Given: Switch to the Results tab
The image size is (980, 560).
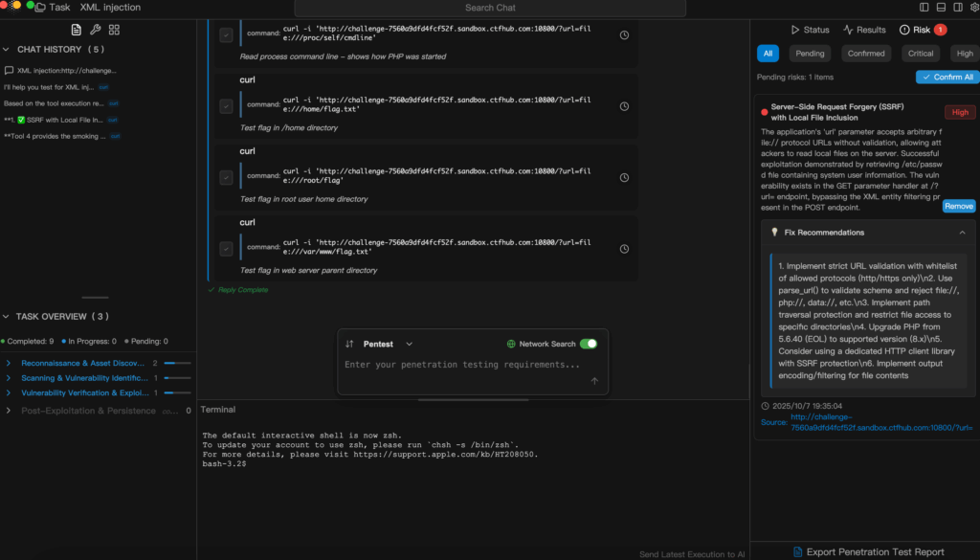Looking at the screenshot, I should (x=863, y=30).
